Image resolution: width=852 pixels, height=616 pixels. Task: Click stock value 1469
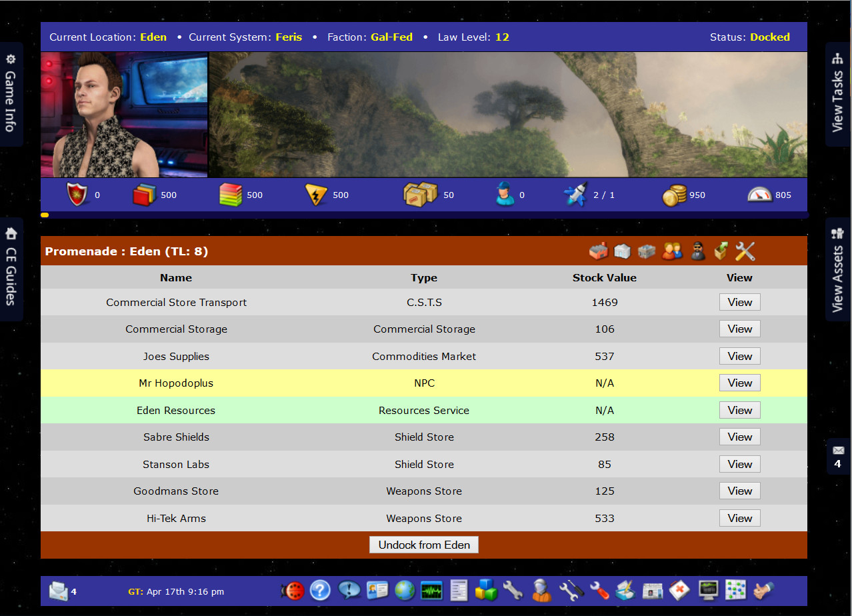click(x=605, y=302)
